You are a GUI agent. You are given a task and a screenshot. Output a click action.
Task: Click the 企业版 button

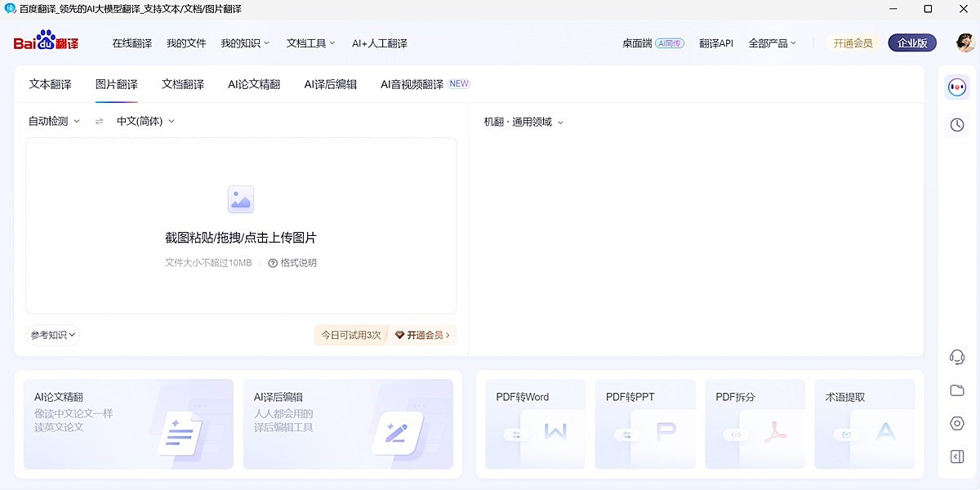pos(912,42)
